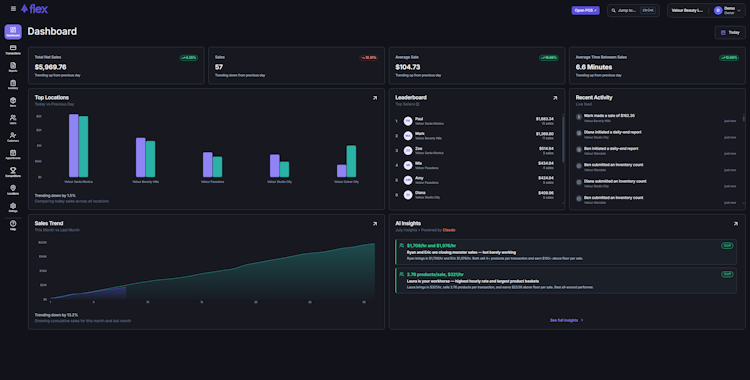Open the Transactions page in sidebar

pyautogui.click(x=13, y=49)
